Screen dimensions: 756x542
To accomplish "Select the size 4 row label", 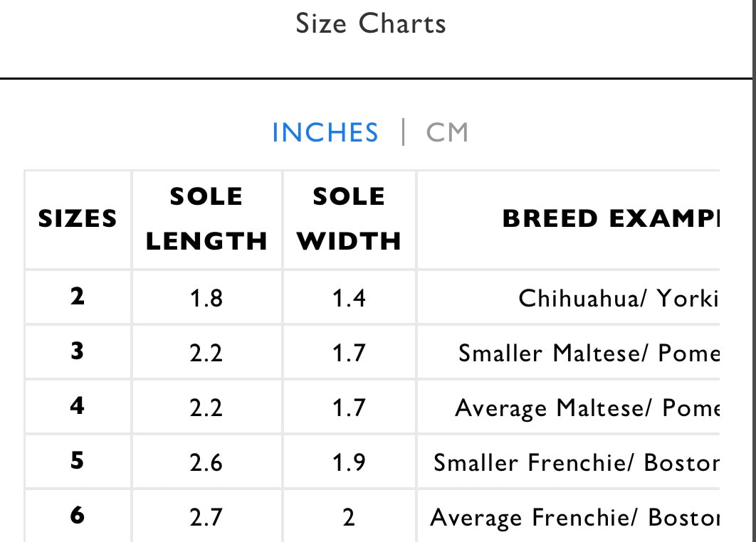I will click(77, 406).
